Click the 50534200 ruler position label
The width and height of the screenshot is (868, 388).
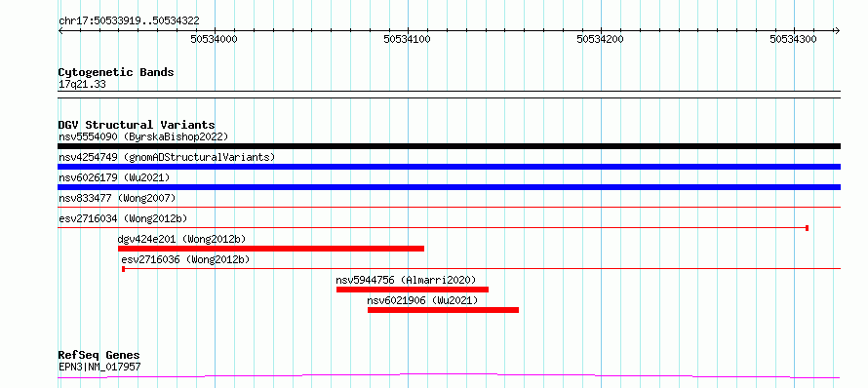(600, 39)
